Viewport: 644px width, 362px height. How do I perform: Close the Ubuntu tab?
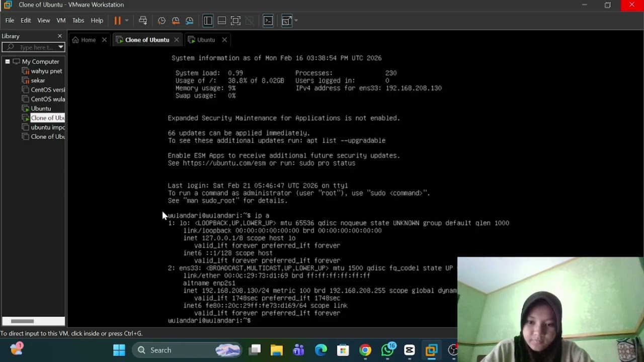[x=224, y=40]
